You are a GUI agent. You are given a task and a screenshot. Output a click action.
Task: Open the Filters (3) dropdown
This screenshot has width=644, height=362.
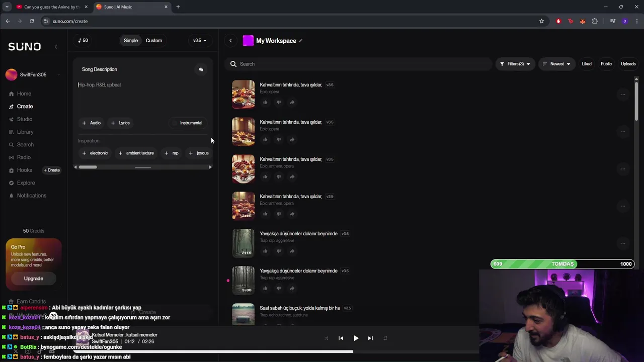click(515, 64)
